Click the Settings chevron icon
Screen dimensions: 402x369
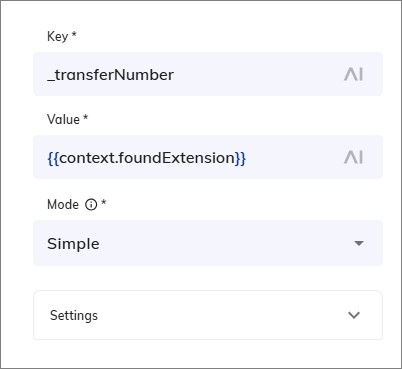tap(354, 315)
